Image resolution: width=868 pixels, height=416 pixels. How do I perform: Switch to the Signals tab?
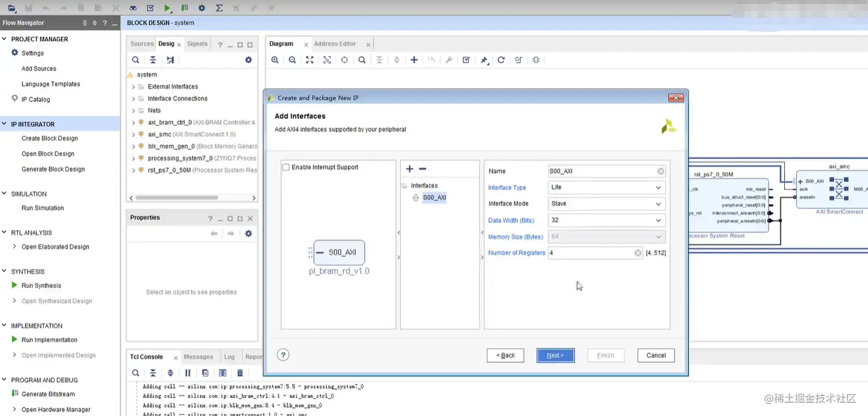click(197, 44)
